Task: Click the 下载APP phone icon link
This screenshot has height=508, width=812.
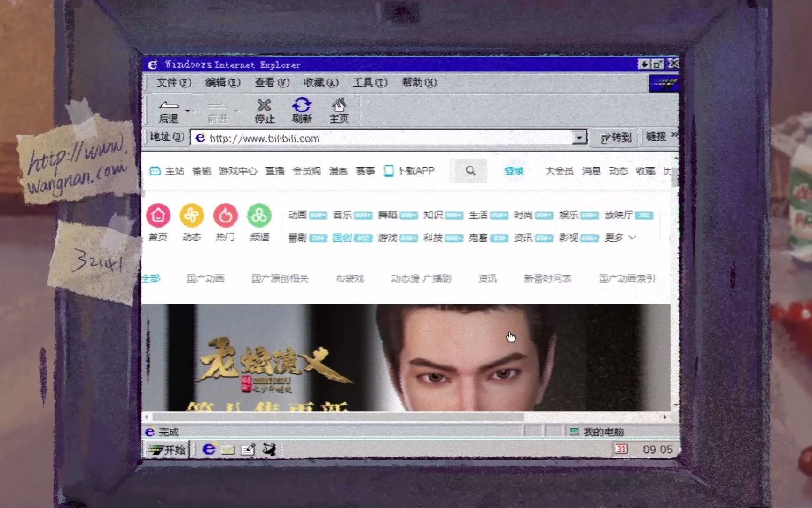Action: click(x=409, y=171)
